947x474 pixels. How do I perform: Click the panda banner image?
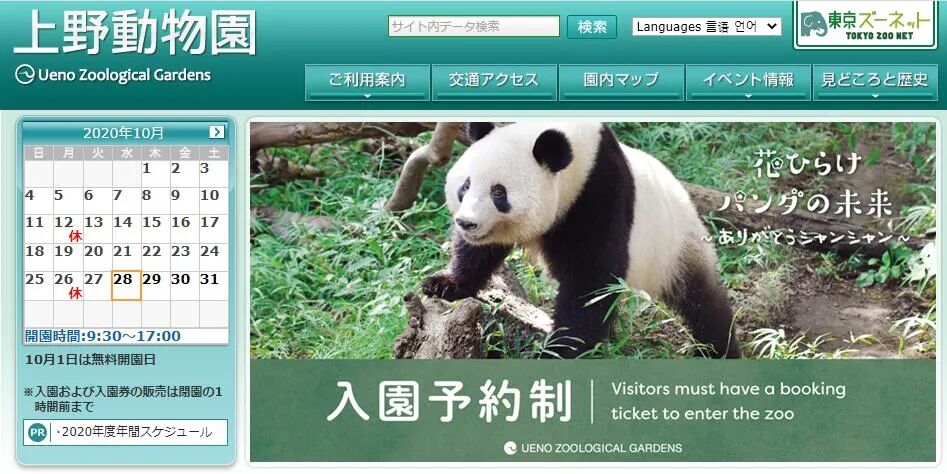coord(592,240)
